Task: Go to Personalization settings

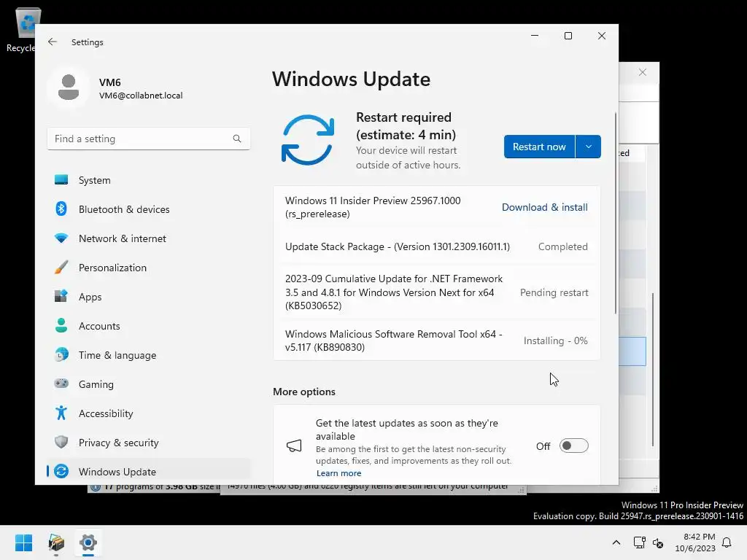Action: click(112, 268)
